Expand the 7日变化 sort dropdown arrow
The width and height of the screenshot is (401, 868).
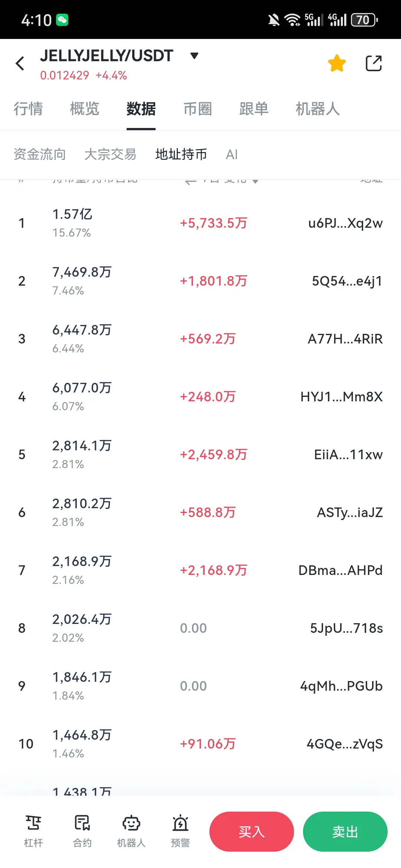(x=255, y=181)
